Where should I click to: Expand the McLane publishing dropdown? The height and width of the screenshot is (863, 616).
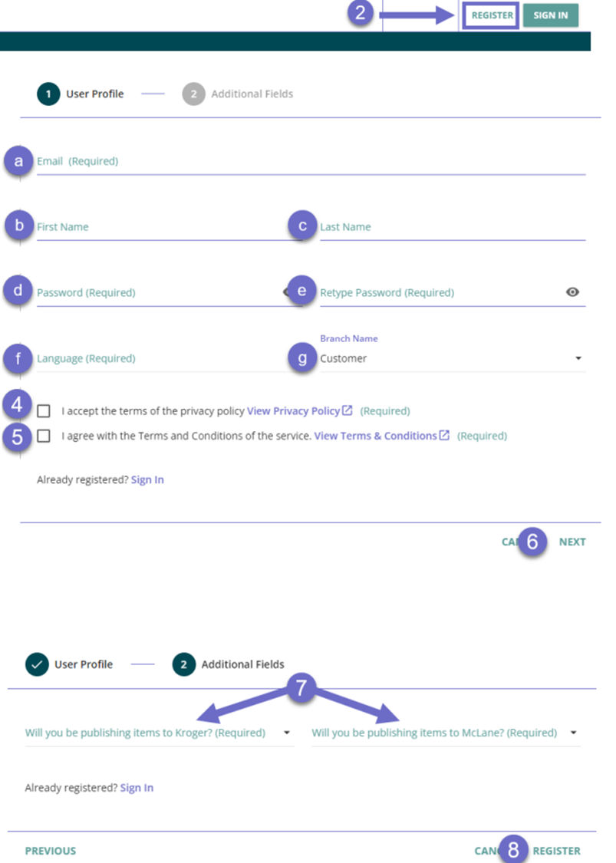coord(573,733)
